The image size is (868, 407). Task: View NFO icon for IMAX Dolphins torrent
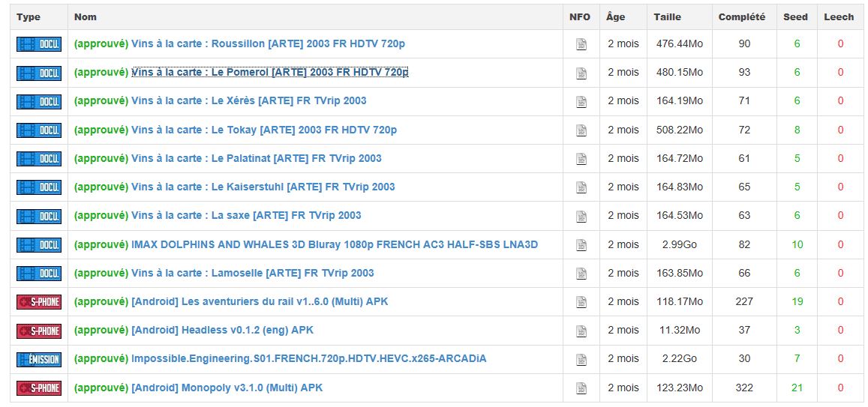pyautogui.click(x=581, y=245)
